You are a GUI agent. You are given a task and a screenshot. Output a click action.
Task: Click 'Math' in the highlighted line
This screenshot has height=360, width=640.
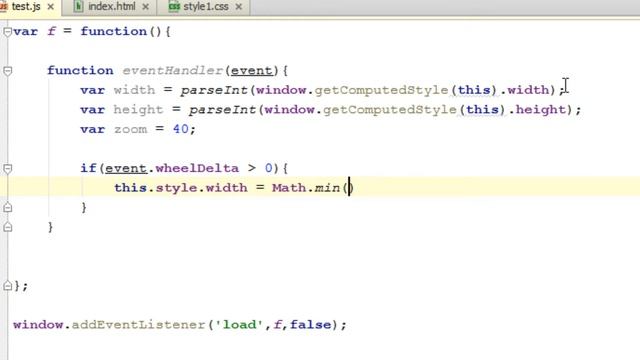click(x=289, y=188)
